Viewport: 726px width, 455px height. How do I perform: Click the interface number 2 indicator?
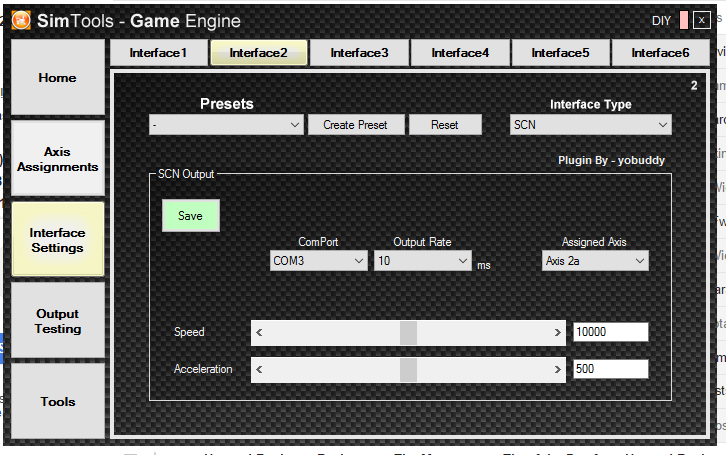coord(694,85)
